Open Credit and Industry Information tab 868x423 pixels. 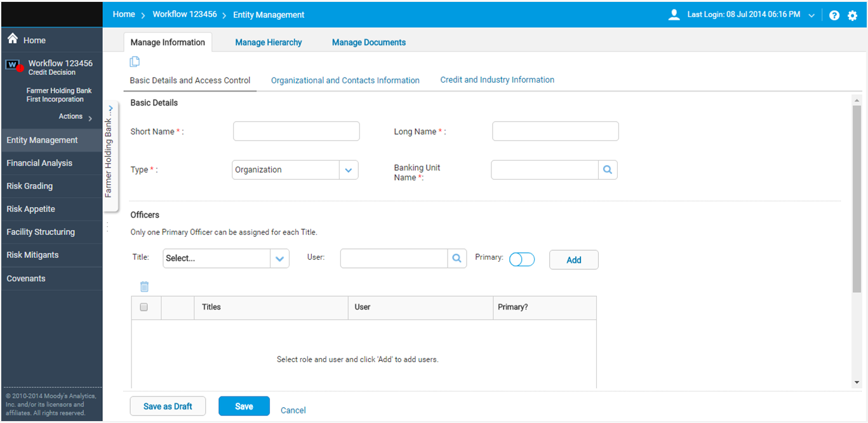[x=497, y=80]
